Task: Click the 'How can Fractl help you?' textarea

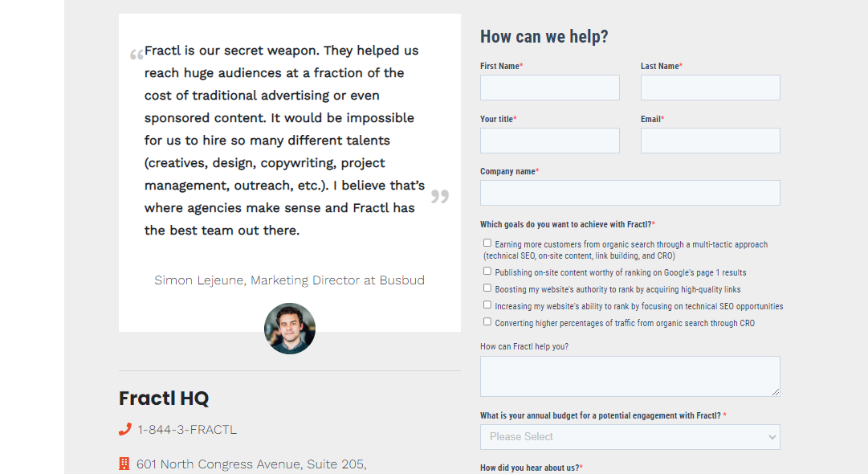Action: 630,377
